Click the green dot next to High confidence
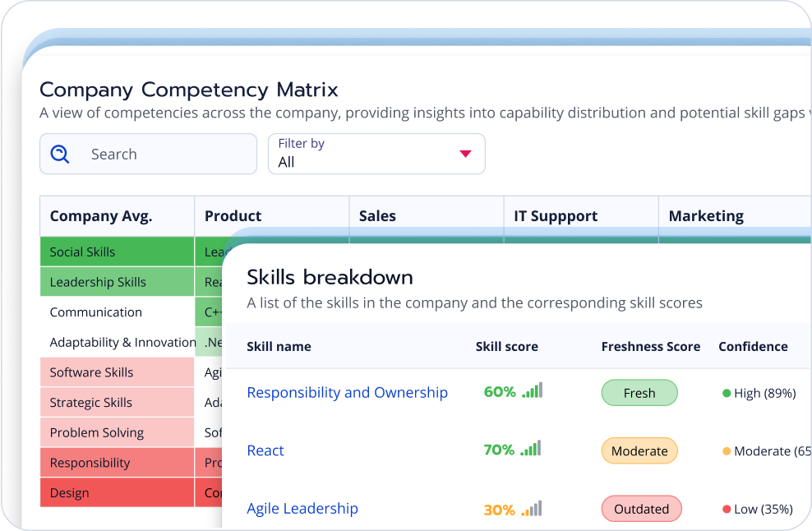Screen dimensions: 812x531 click(726, 394)
